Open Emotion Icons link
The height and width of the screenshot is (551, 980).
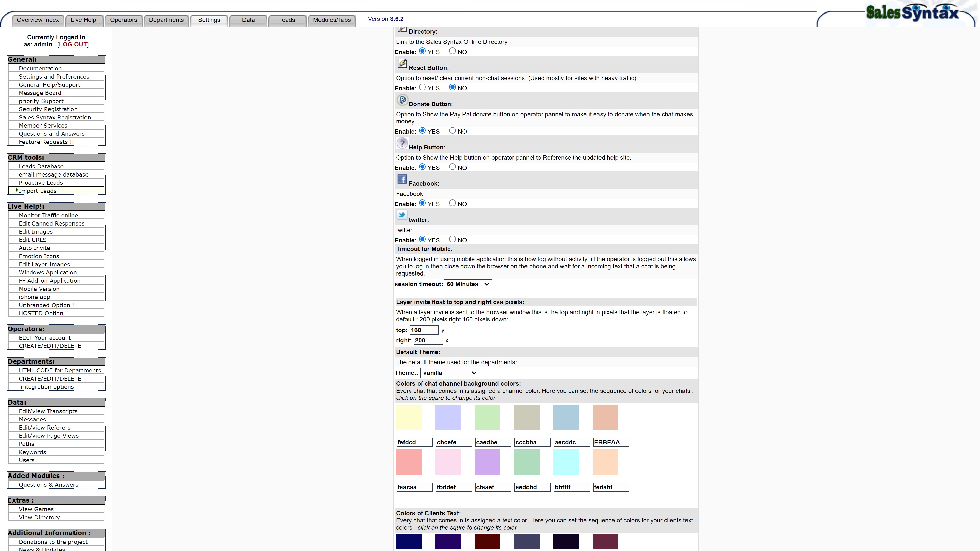(56, 256)
